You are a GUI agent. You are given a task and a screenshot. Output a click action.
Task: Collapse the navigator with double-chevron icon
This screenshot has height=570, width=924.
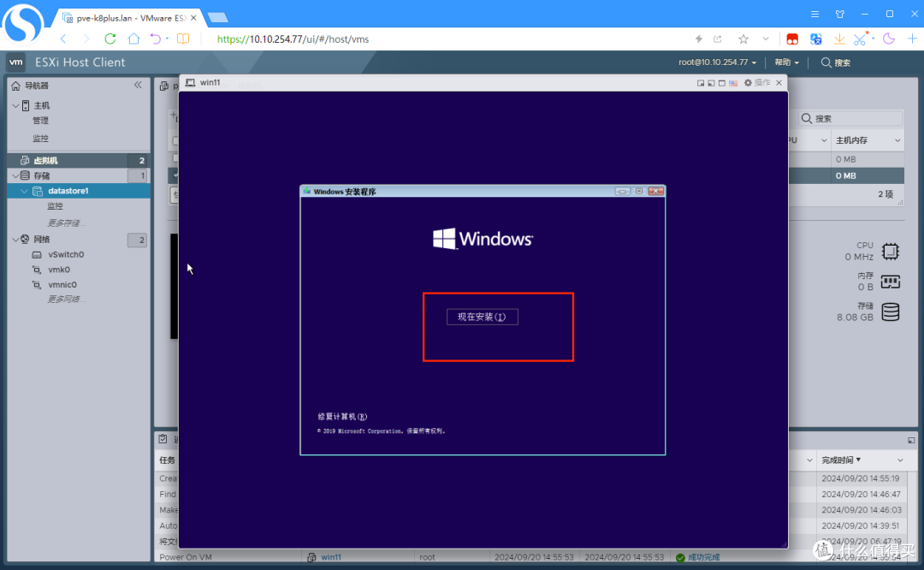tap(138, 85)
